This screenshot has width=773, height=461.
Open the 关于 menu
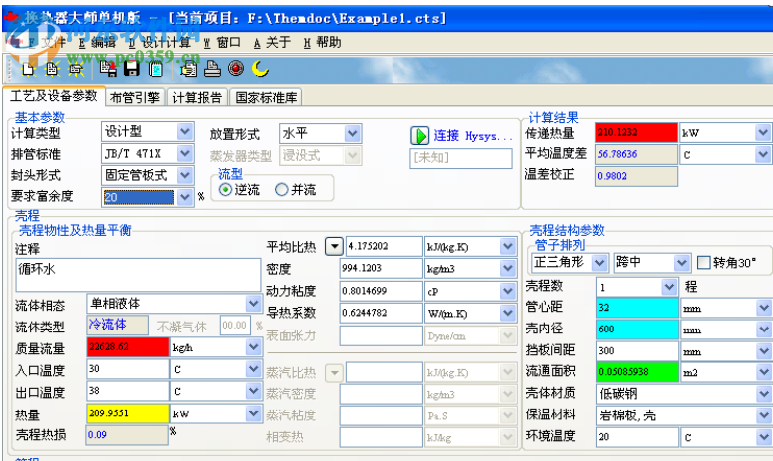coord(272,43)
